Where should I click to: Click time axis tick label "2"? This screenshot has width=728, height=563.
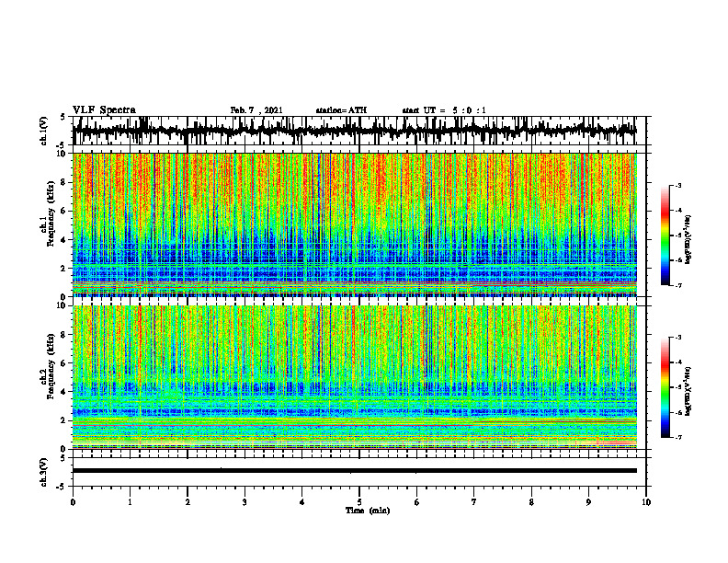click(x=188, y=502)
